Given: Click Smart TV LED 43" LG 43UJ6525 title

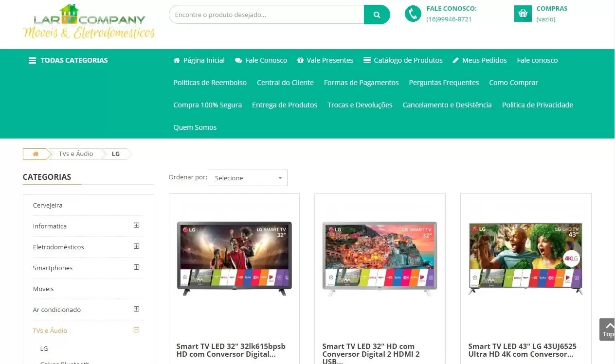Looking at the screenshot, I should click(x=523, y=350).
